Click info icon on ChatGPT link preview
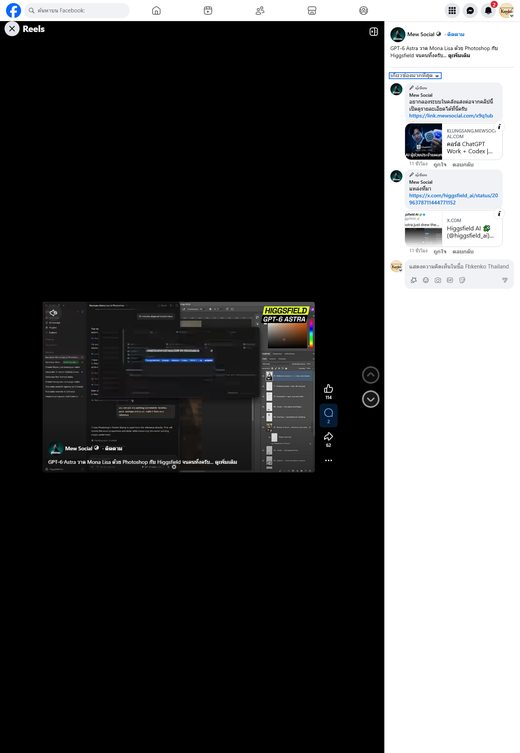The width and height of the screenshot is (520, 753). 499,127
